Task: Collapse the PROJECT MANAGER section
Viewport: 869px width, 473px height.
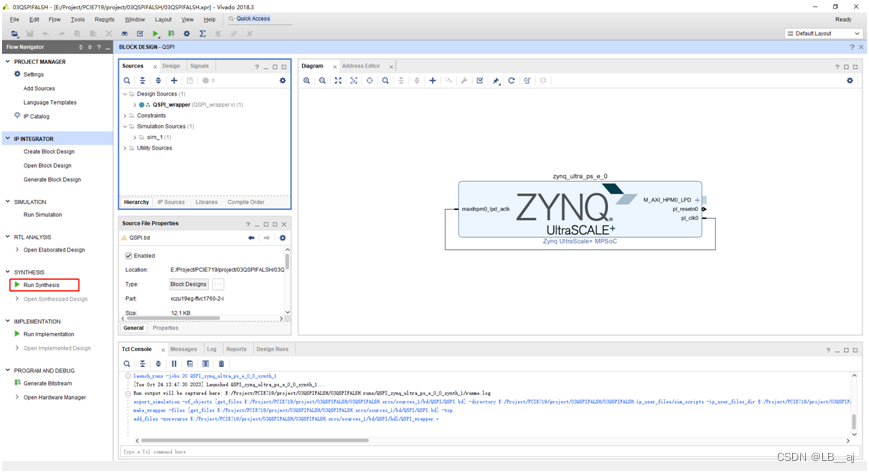Action: (x=8, y=62)
